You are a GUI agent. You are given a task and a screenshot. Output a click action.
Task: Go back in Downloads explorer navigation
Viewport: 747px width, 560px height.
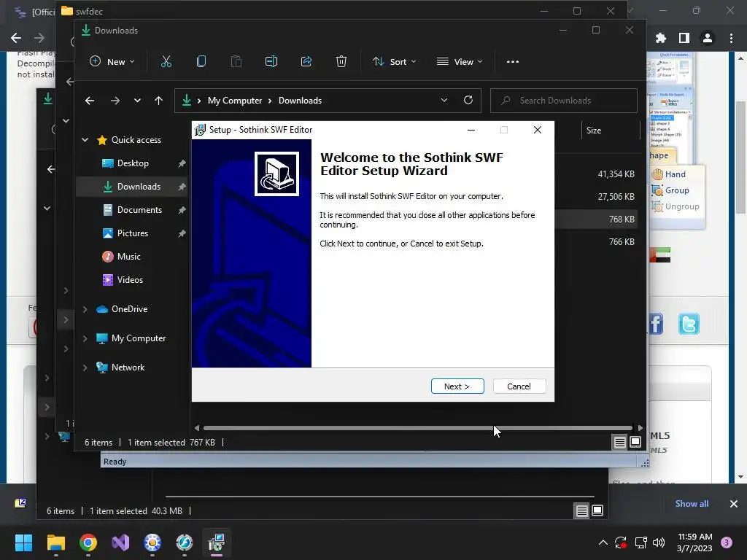(90, 101)
